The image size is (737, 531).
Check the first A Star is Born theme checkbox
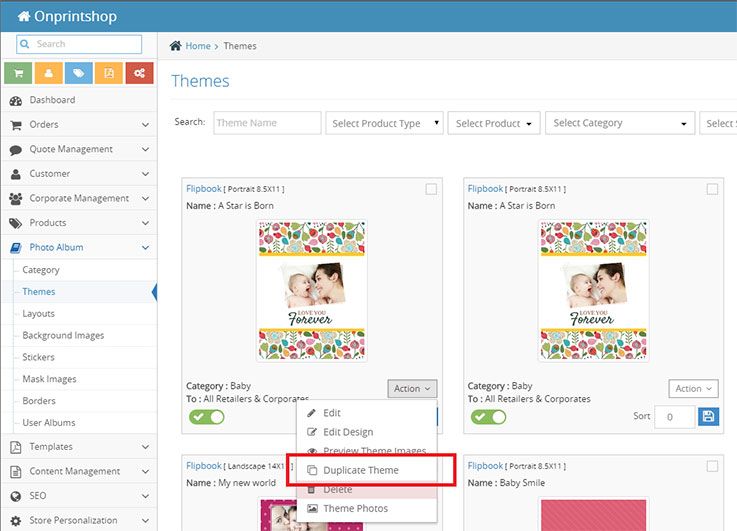click(x=431, y=189)
